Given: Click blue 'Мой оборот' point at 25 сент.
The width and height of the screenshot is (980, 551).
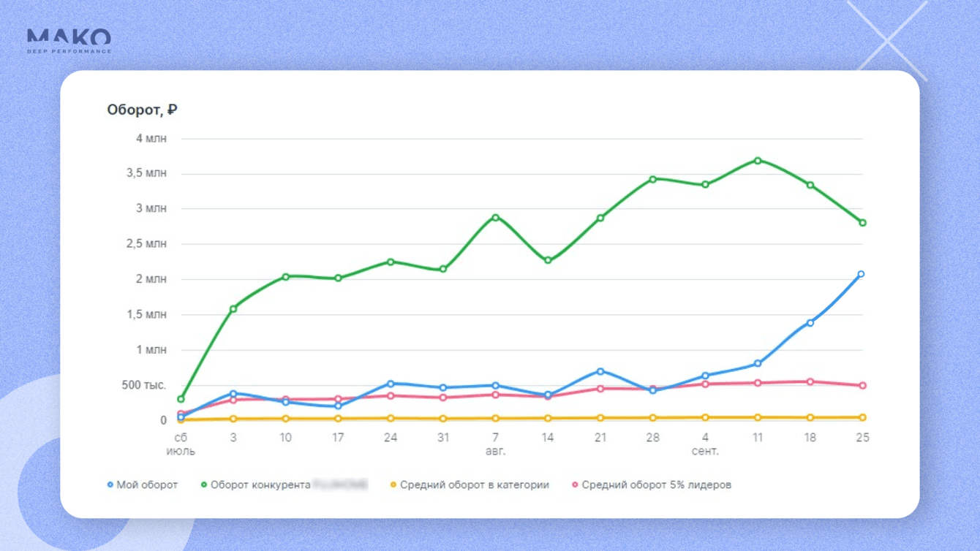Looking at the screenshot, I should (861, 274).
